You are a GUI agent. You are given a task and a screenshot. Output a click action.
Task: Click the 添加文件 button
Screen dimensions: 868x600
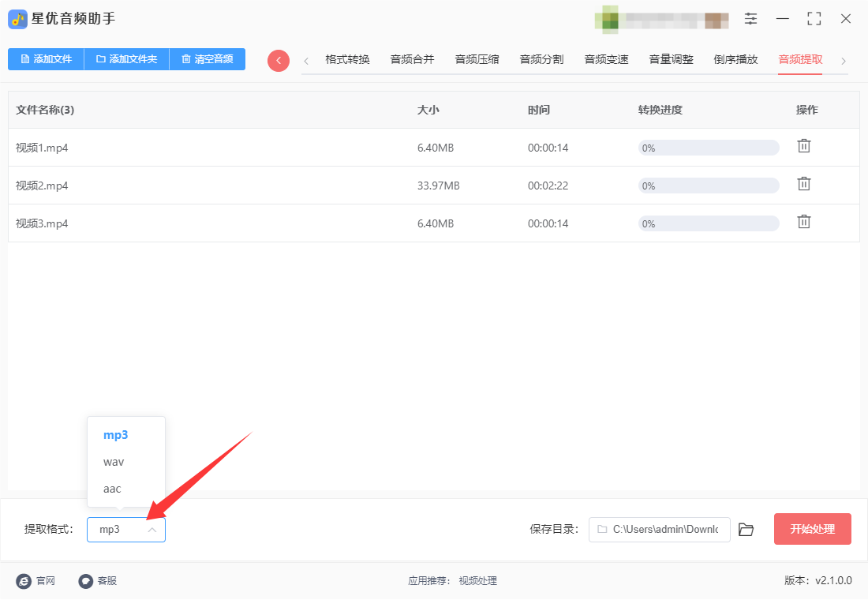pos(46,59)
